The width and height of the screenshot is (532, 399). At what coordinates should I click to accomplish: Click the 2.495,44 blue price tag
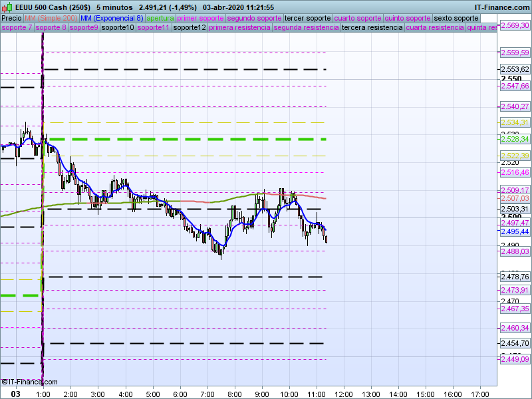[515, 231]
